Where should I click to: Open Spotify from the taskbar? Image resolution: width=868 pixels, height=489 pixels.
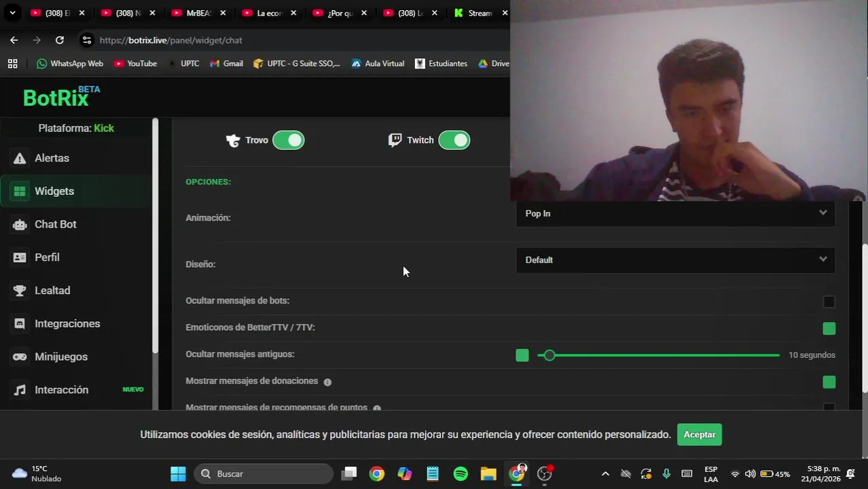pos(460,473)
